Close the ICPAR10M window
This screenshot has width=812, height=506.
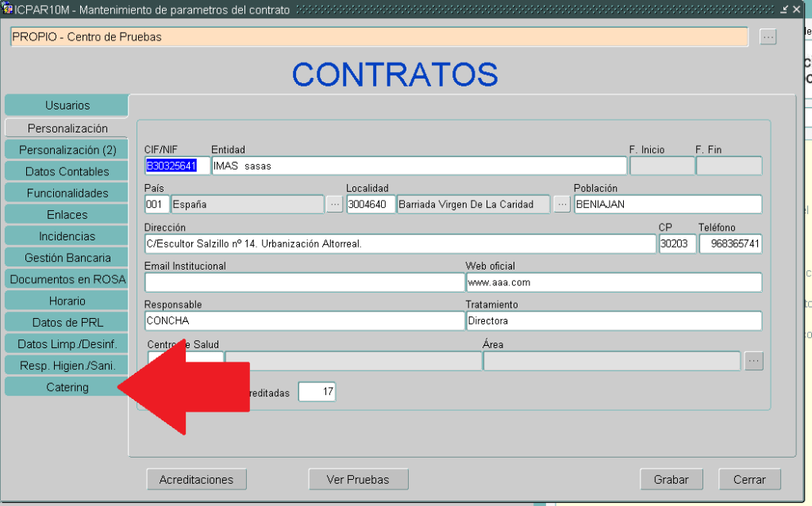tap(796, 10)
